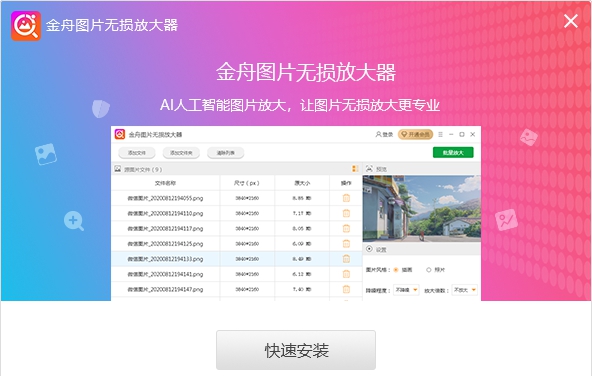The image size is (592, 376).
Task: Click the header title text beside the logo
Action: (x=112, y=25)
